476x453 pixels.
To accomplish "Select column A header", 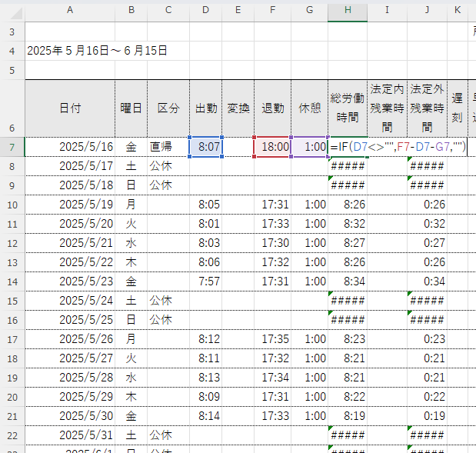I will tap(70, 10).
